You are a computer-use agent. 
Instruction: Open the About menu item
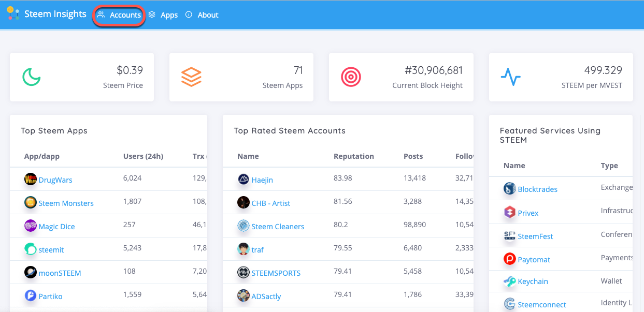tap(202, 15)
